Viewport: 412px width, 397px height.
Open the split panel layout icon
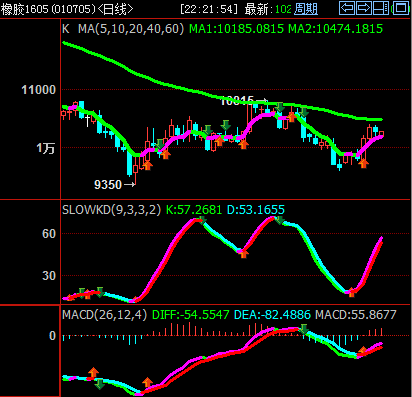click(381, 8)
